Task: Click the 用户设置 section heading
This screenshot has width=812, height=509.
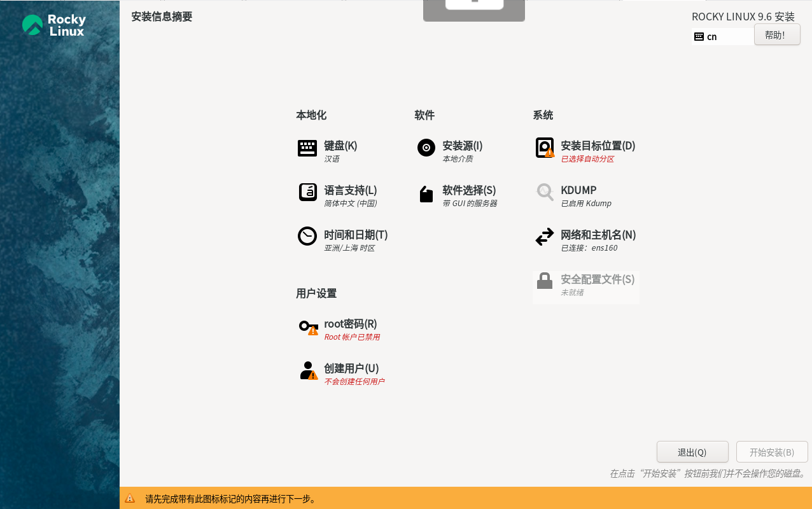Action: point(316,293)
